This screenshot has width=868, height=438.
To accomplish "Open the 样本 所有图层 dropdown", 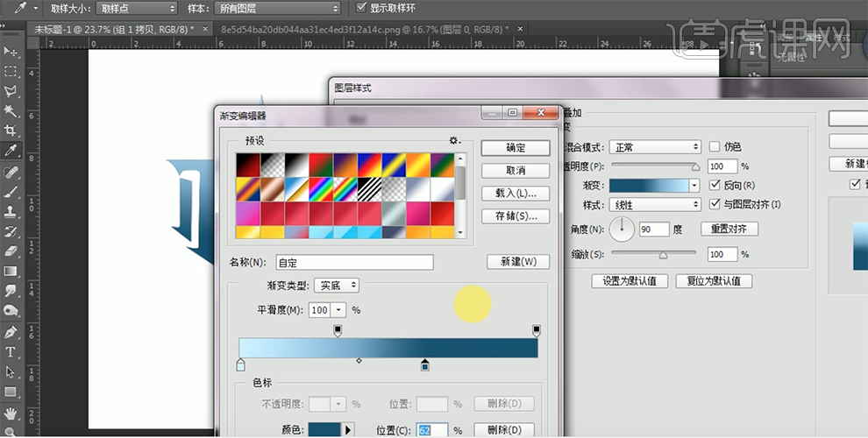I will 277,8.
